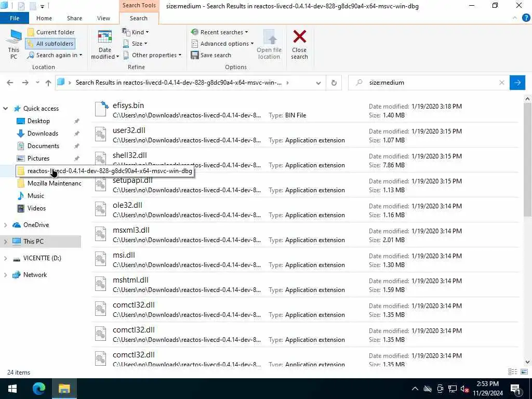Open Recent searches dropdown
This screenshot has width=532, height=399.
coord(219,32)
